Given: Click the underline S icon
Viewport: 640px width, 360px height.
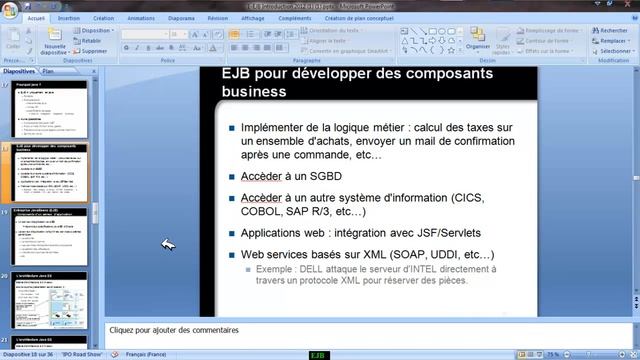Looking at the screenshot, I should tap(148, 48).
